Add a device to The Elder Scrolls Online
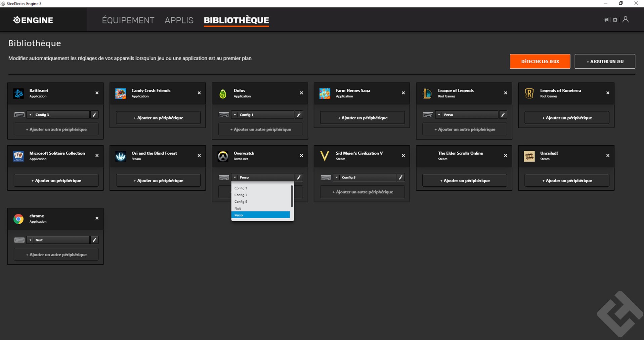 click(465, 181)
